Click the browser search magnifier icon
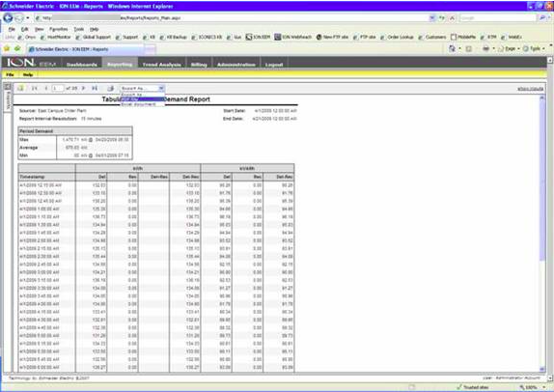Viewport: 554px width, 392px height. point(542,17)
